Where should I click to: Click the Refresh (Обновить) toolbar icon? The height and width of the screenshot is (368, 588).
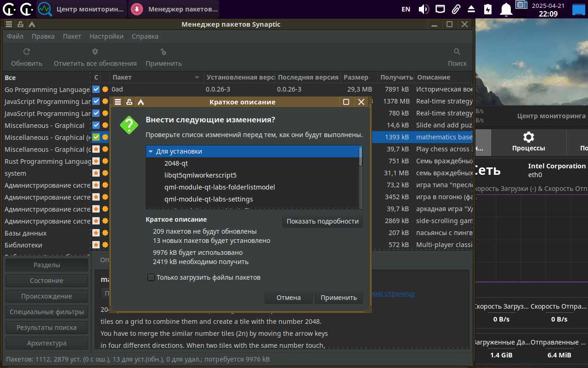[27, 52]
